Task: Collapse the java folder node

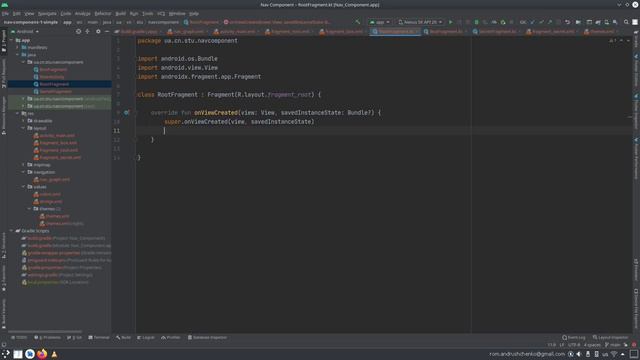Action: click(17, 55)
